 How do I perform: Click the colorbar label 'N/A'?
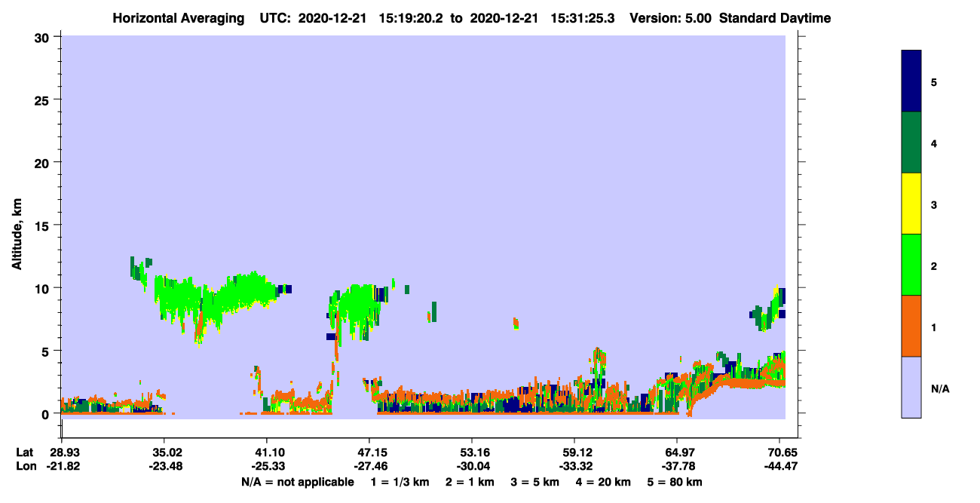[940, 389]
